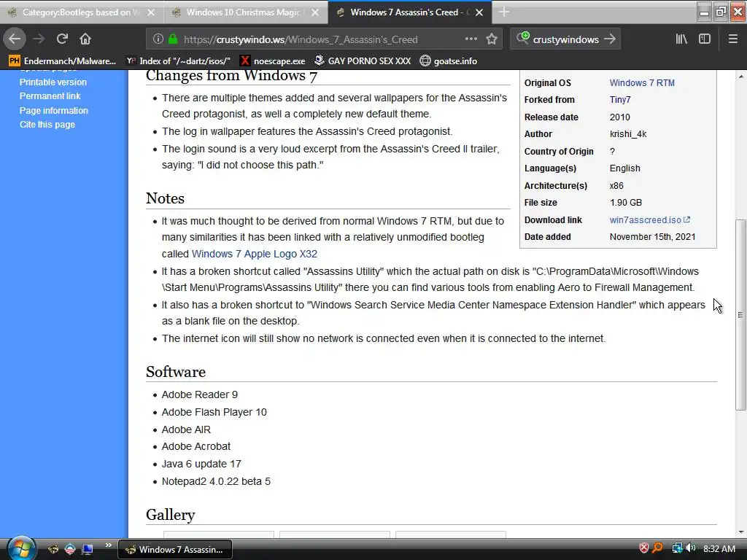Bookmark this page with the star
This screenshot has width=747, height=560.
click(x=492, y=39)
